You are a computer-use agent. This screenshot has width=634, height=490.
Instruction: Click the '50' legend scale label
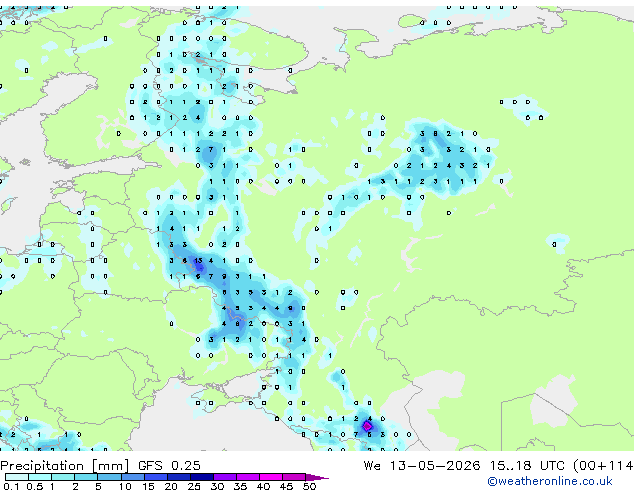pos(309,486)
